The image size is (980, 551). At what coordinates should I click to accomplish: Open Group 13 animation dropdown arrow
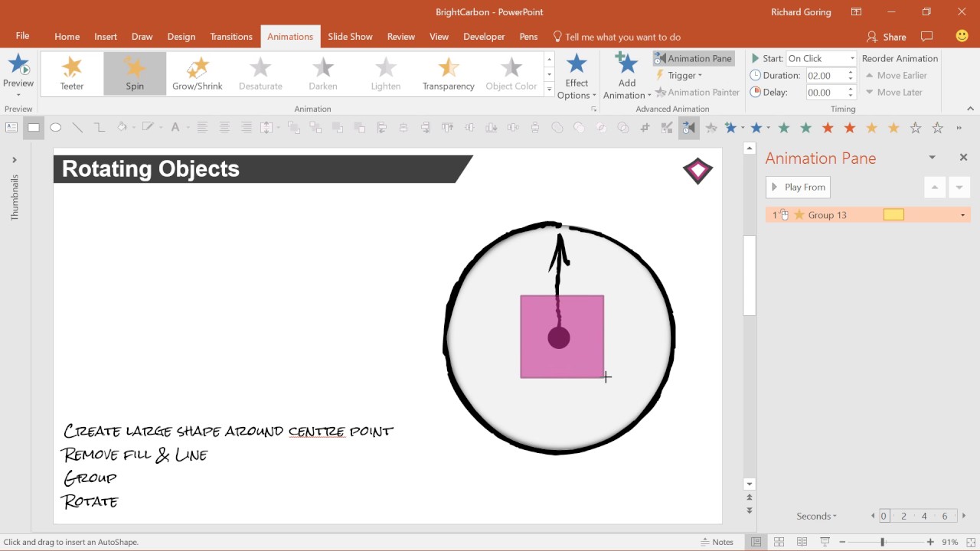click(962, 215)
